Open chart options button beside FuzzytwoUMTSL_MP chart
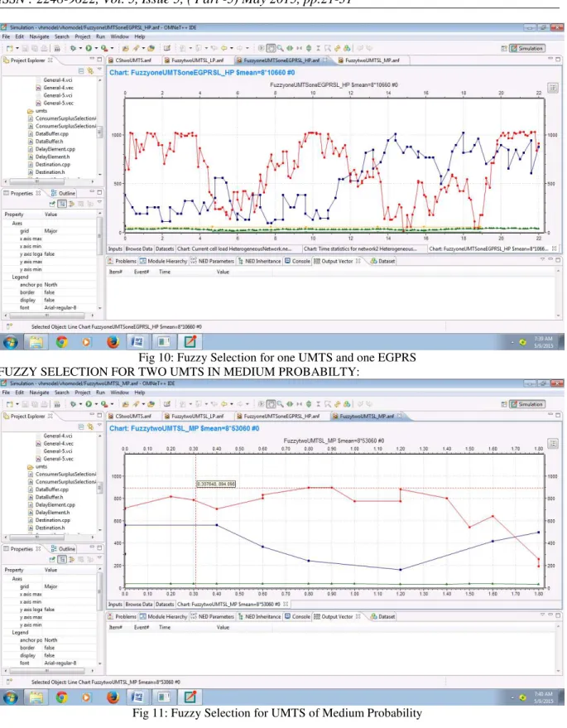The width and height of the screenshot is (567, 728). (x=553, y=444)
